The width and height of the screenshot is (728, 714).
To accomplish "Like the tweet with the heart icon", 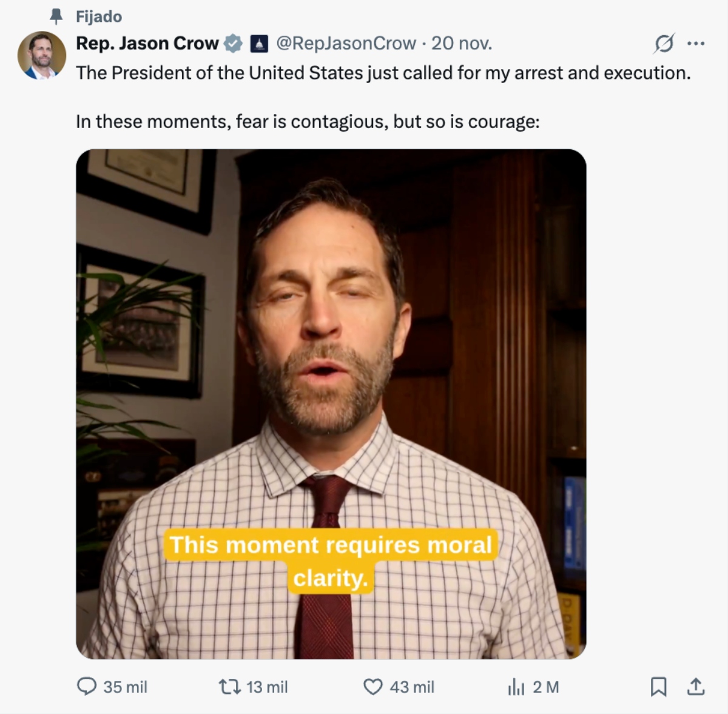I will [372, 687].
